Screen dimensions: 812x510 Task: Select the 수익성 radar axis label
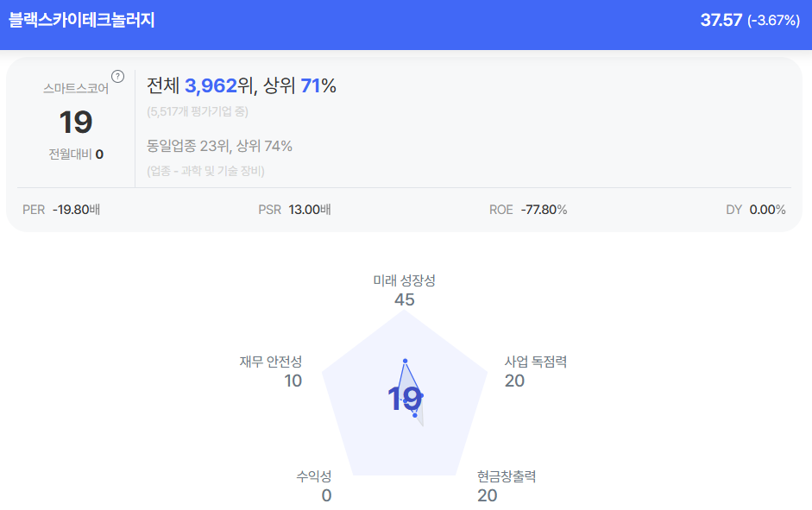[314, 476]
